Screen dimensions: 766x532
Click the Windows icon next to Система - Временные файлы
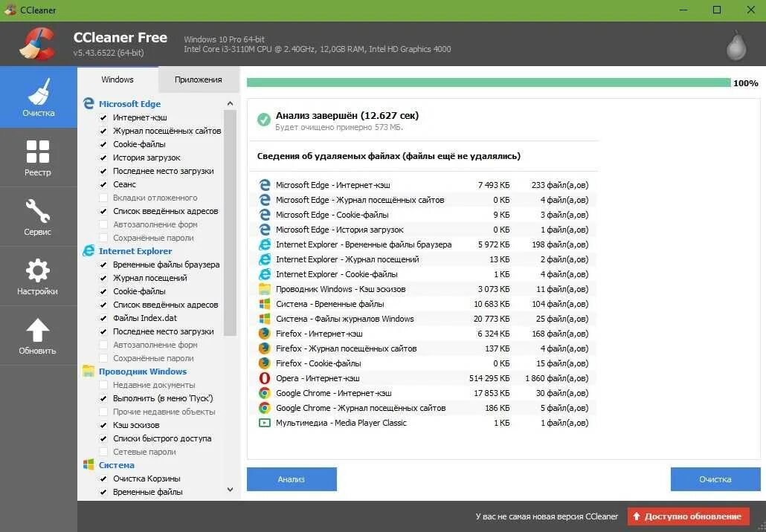tap(264, 304)
